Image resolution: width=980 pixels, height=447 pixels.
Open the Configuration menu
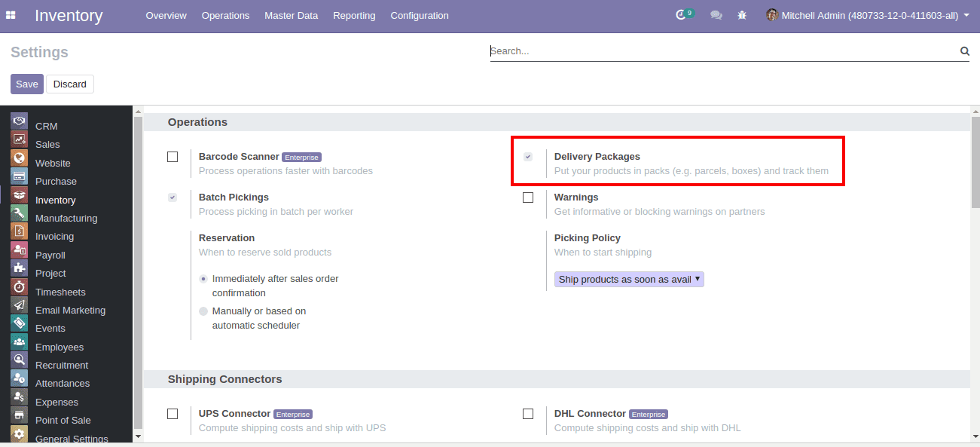(x=420, y=15)
